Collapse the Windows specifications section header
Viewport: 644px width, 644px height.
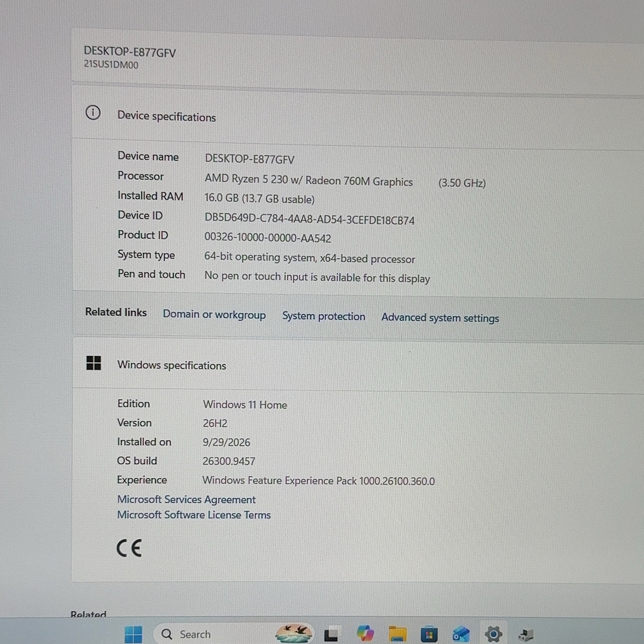coord(358,365)
